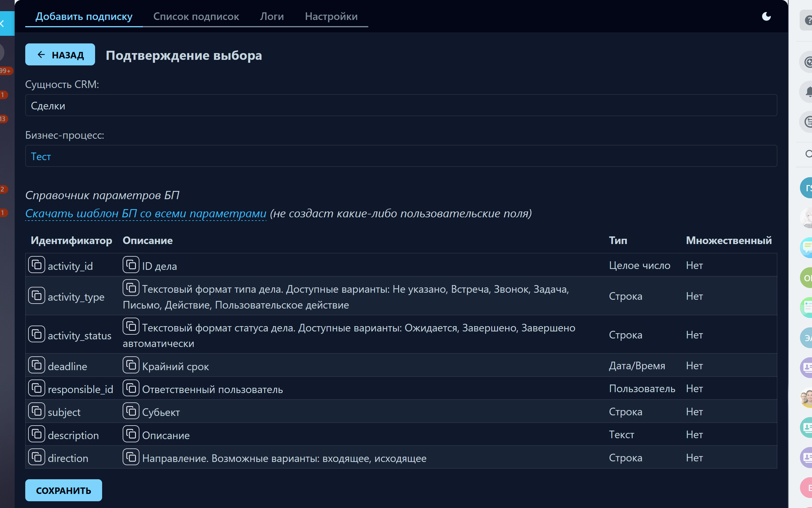Copy the description identifier
This screenshot has width=812, height=508.
(36, 434)
